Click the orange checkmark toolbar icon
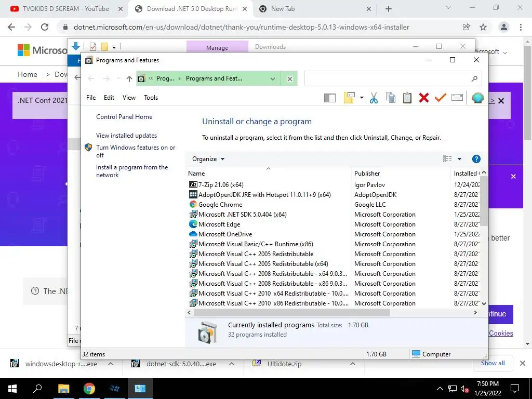The image size is (532, 399). (x=441, y=98)
